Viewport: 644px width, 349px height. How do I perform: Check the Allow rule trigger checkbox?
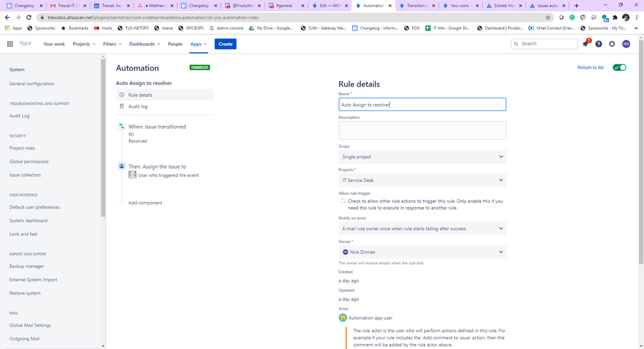(342, 201)
